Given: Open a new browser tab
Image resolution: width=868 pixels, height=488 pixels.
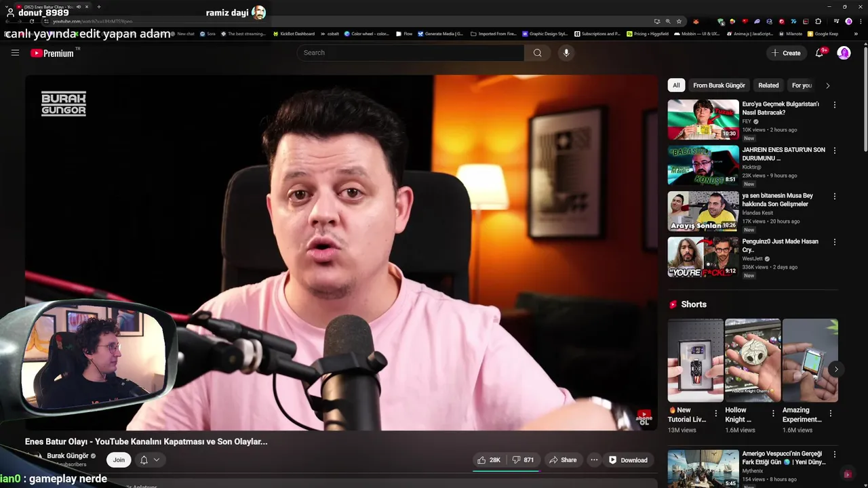Looking at the screenshot, I should [99, 7].
